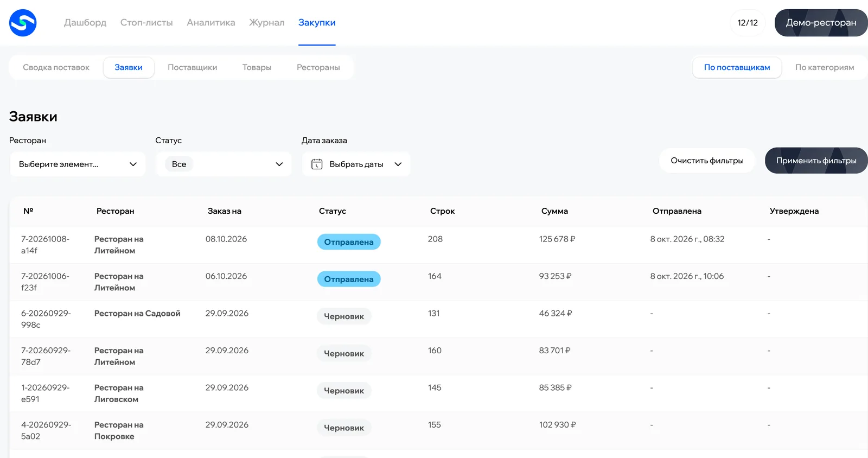
Task: Click the blue S logo icon
Action: (x=23, y=23)
